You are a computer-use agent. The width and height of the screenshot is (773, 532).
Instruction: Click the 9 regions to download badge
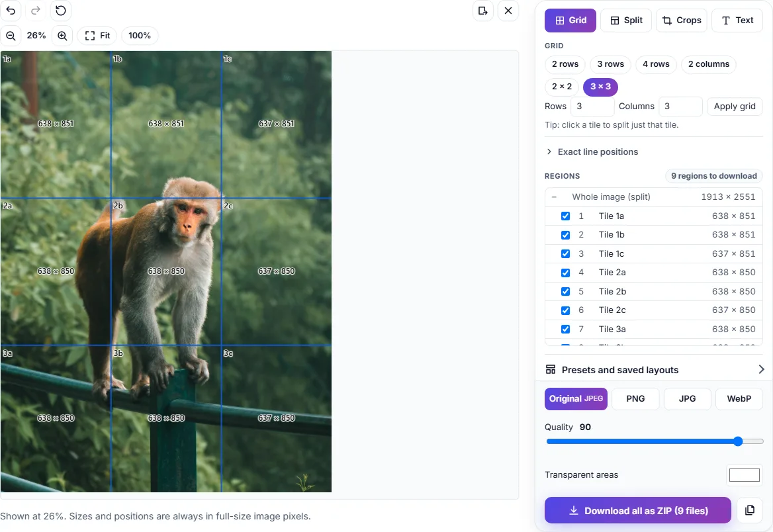coord(713,176)
